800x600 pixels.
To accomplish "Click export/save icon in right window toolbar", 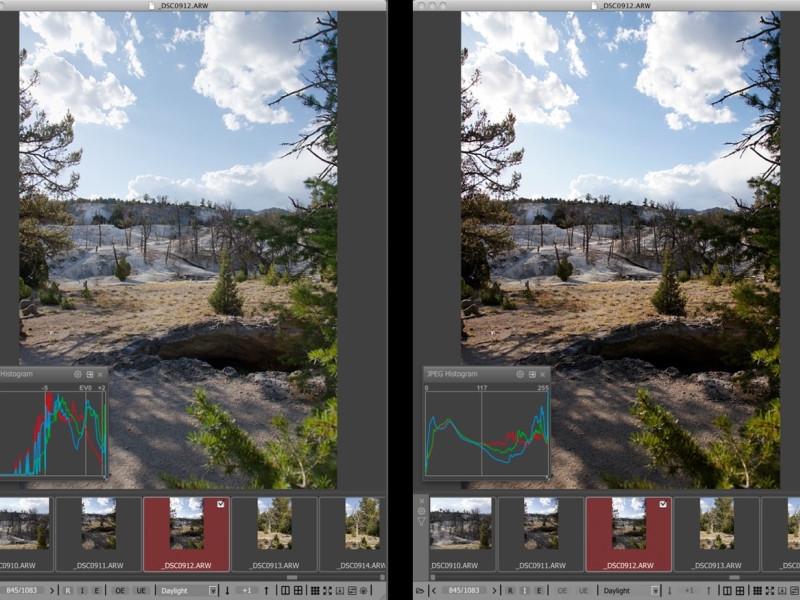I will (781, 590).
